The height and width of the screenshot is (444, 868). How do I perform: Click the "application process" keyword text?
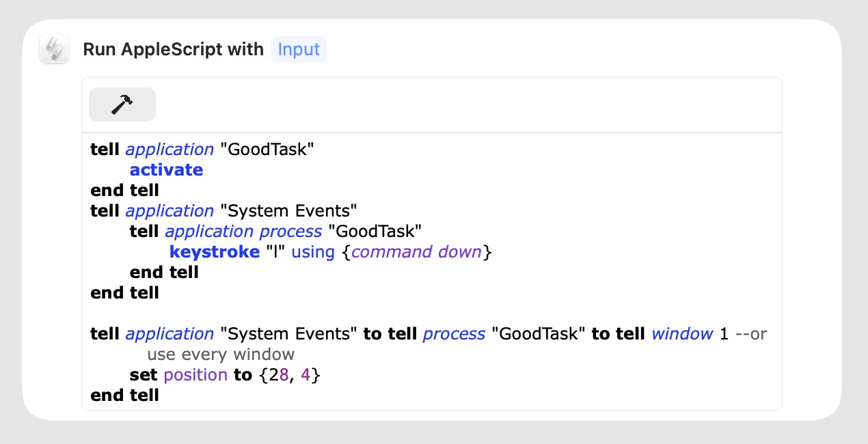[243, 232]
